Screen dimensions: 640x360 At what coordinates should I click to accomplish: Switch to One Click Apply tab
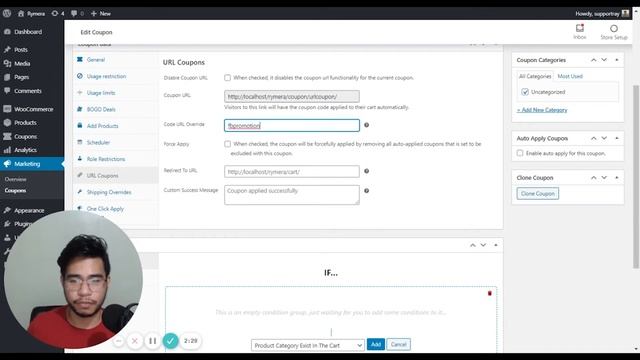pyautogui.click(x=105, y=209)
